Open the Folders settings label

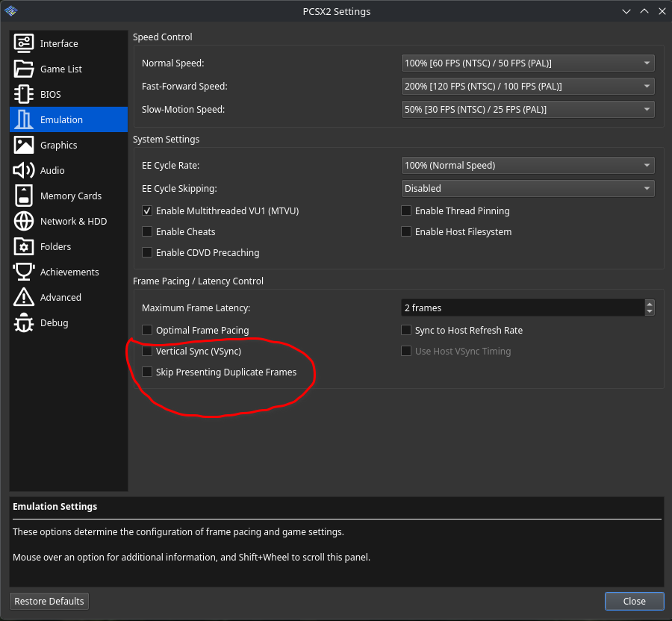pyautogui.click(x=56, y=246)
